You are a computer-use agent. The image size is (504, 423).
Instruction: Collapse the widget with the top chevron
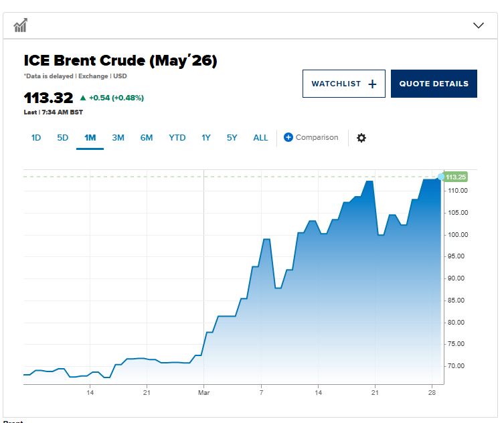click(x=478, y=25)
